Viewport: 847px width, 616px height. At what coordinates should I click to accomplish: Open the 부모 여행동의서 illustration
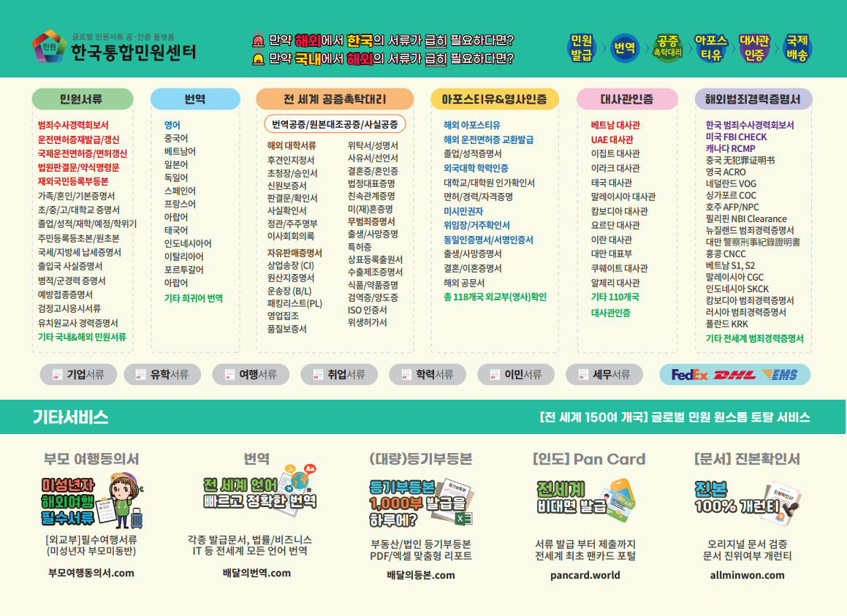91,502
